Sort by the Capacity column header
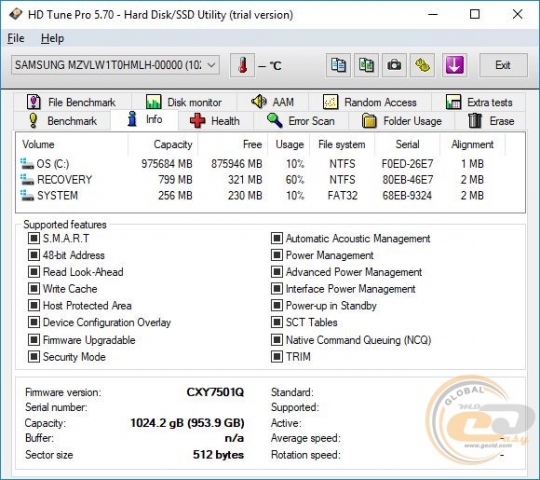This screenshot has height=480, width=540. click(163, 144)
